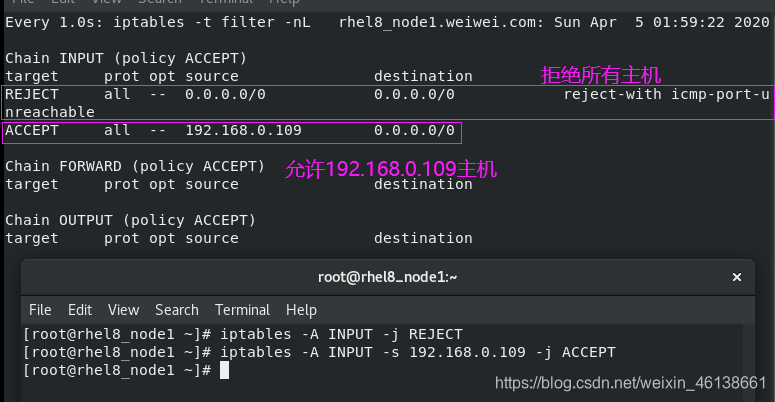Click the timestamp 01:59:22 2020
This screenshot has height=402, width=775.
pos(711,22)
